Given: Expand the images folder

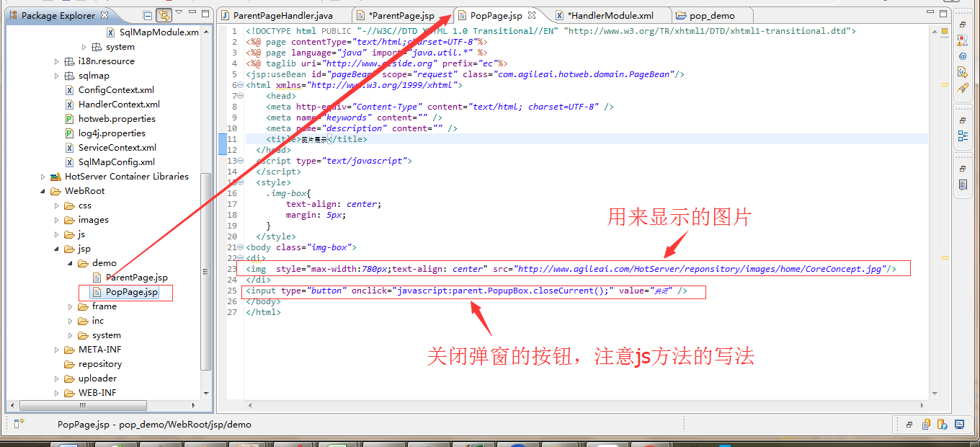Looking at the screenshot, I should (57, 220).
